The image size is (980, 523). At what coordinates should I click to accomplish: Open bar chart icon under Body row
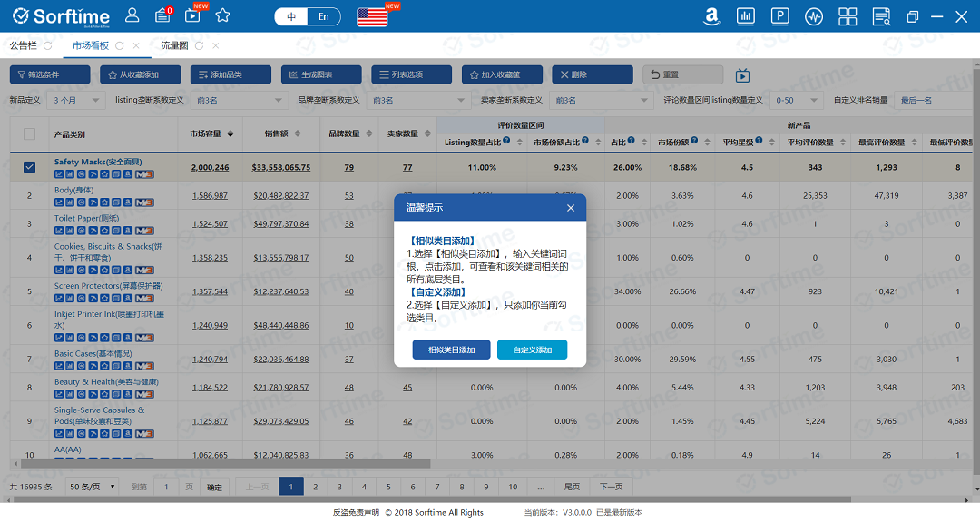click(x=70, y=202)
